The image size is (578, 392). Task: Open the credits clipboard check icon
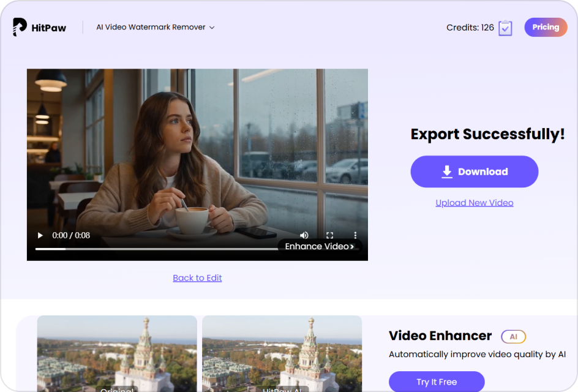[505, 28]
